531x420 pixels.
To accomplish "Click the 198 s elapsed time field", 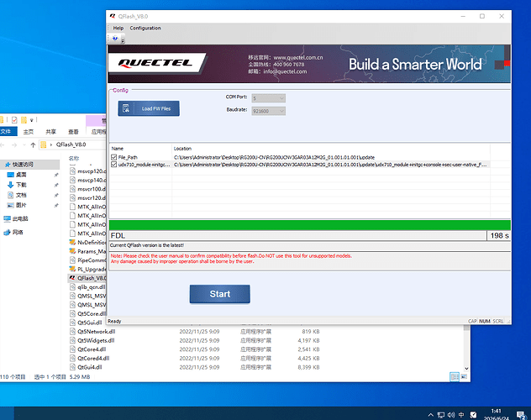I will point(499,235).
